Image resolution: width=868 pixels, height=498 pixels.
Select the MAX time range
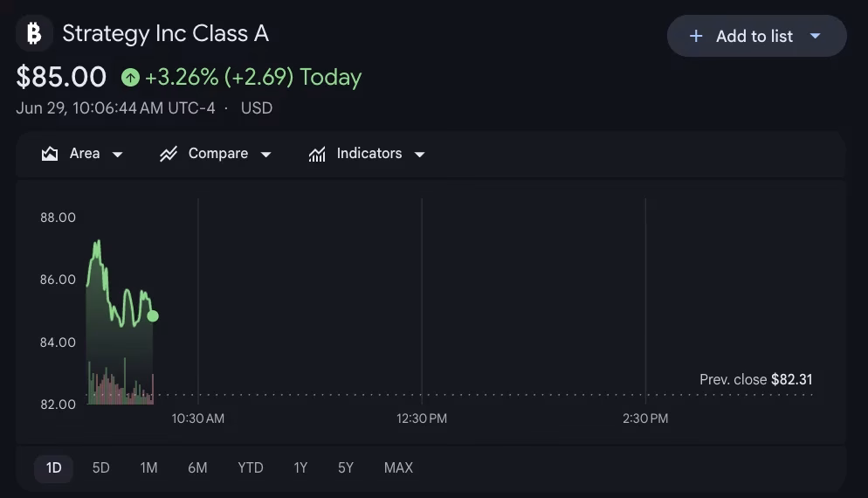398,468
